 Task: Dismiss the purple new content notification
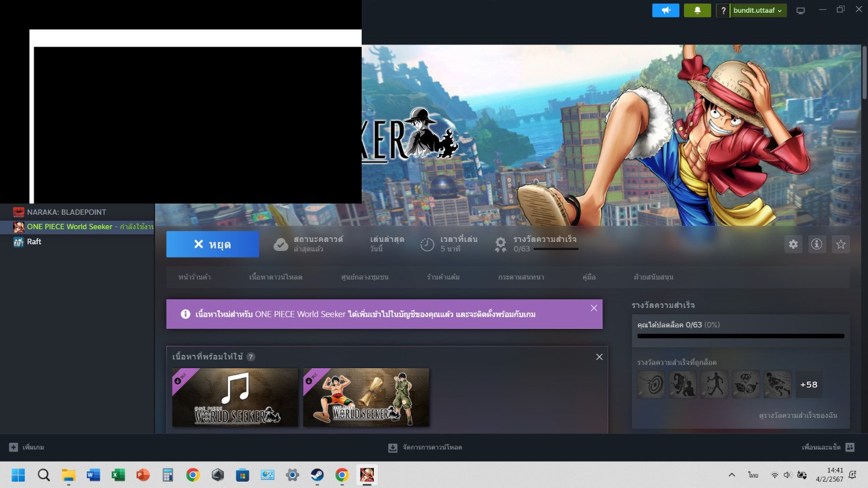click(x=594, y=308)
